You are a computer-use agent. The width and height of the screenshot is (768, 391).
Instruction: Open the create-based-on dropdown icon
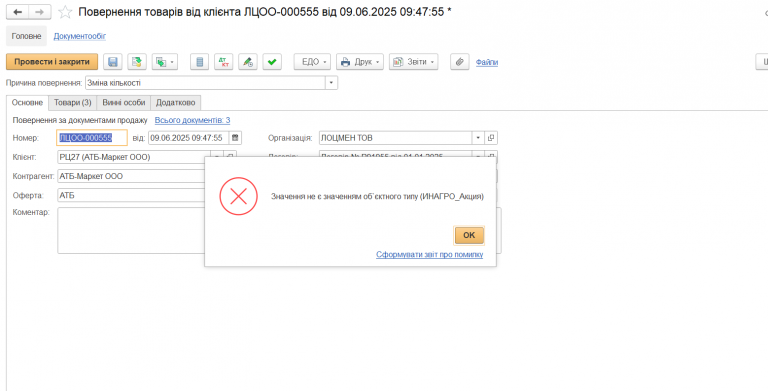(165, 62)
